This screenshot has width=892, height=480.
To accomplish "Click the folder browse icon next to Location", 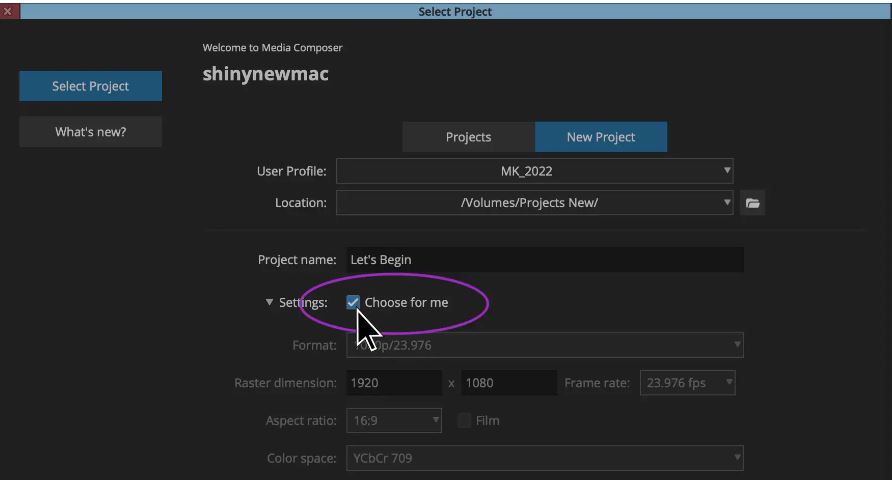I will click(x=752, y=203).
